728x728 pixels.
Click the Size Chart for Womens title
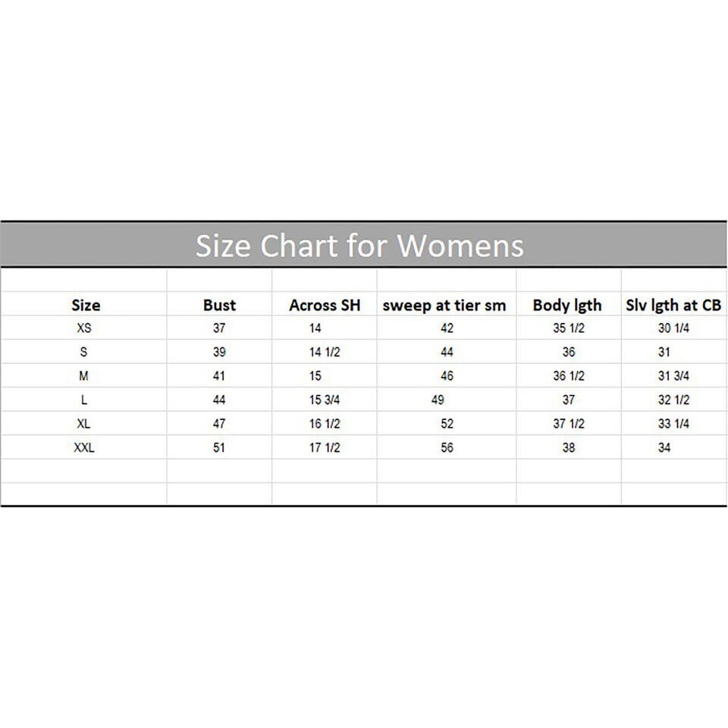[359, 245]
